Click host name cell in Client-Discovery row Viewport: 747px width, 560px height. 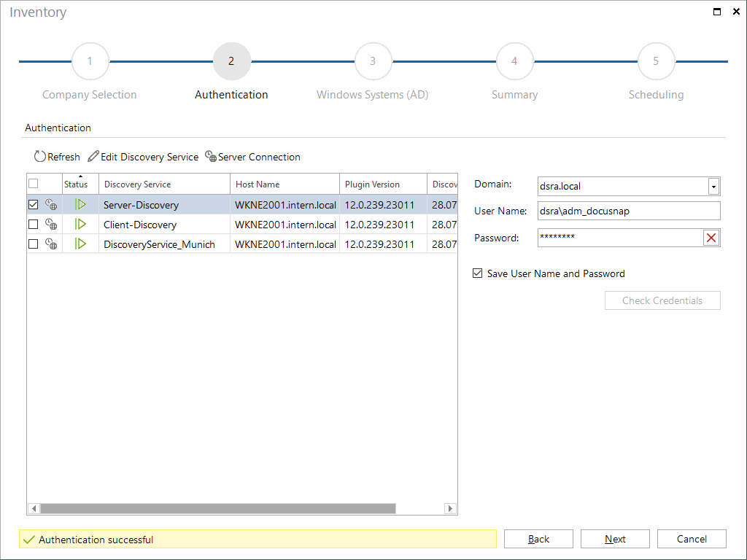coord(285,225)
